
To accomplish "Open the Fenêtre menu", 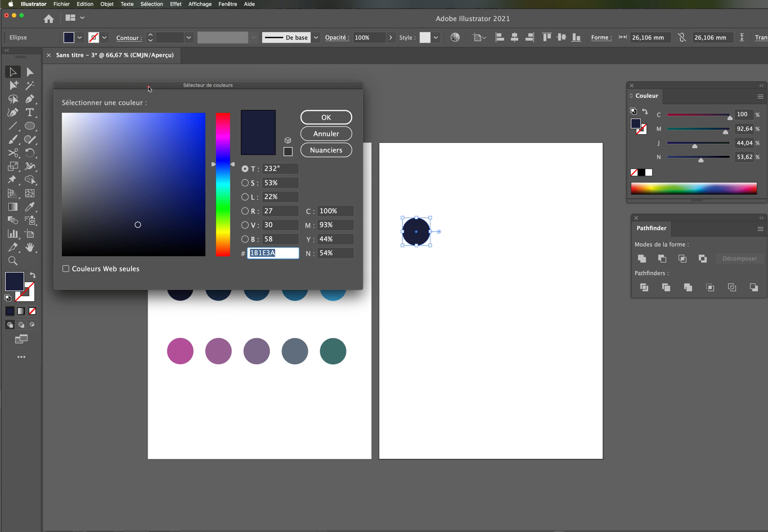I will pos(228,4).
